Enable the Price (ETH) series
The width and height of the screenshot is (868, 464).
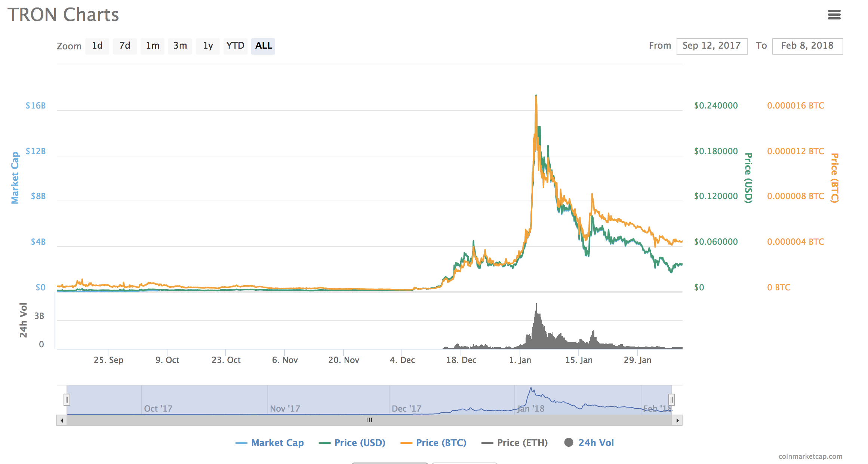522,443
